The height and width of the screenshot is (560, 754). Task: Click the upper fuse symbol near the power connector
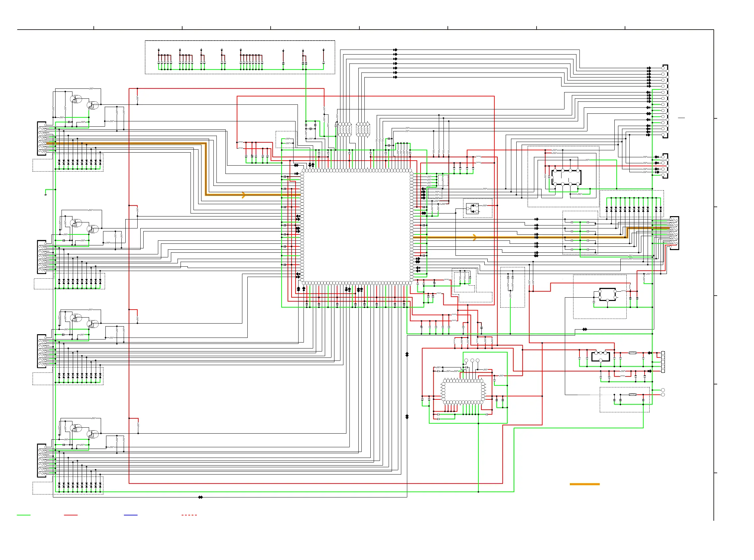[x=632, y=353]
